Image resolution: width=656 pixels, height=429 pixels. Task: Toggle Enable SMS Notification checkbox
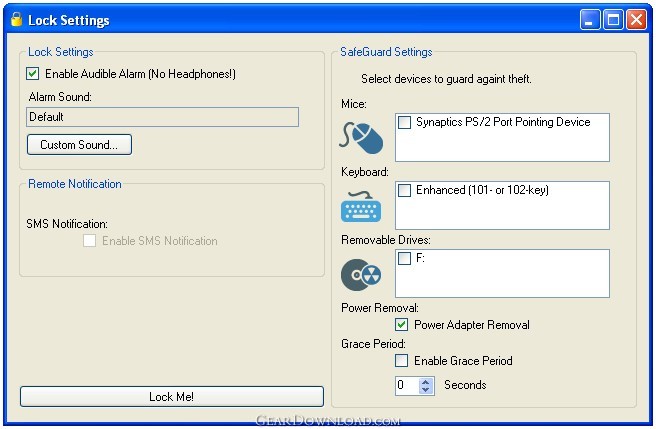tap(90, 241)
